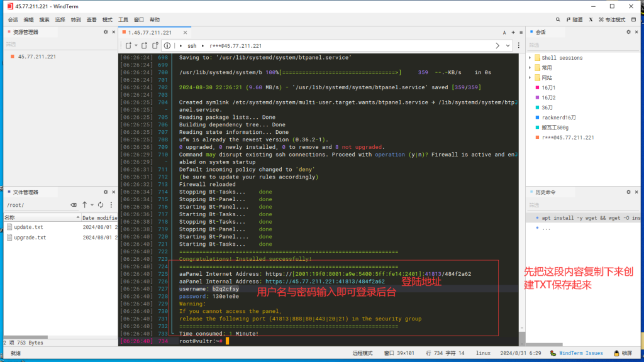The image size is (644, 362).
Task: Open the 编辑 menu
Action: [x=28, y=19]
